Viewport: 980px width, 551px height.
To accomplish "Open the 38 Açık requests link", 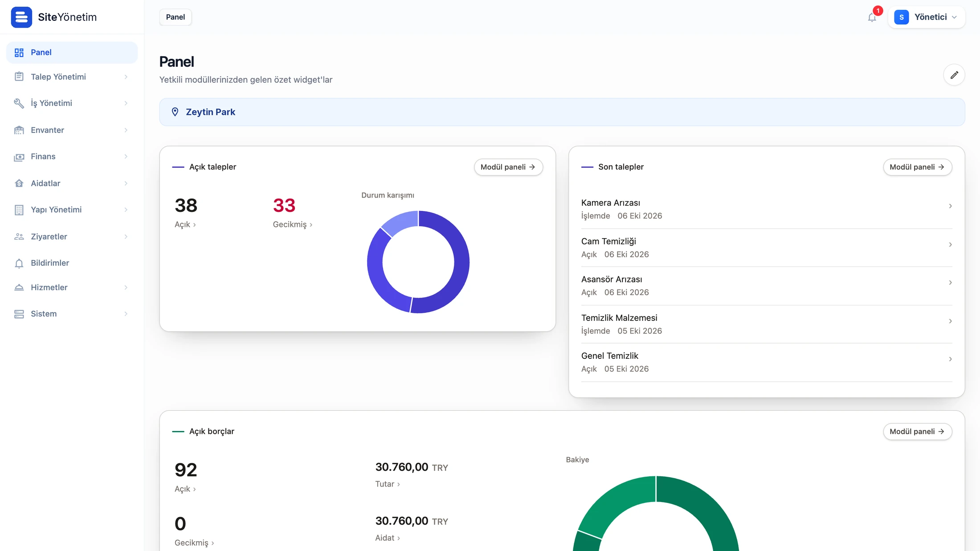I will [x=186, y=212].
